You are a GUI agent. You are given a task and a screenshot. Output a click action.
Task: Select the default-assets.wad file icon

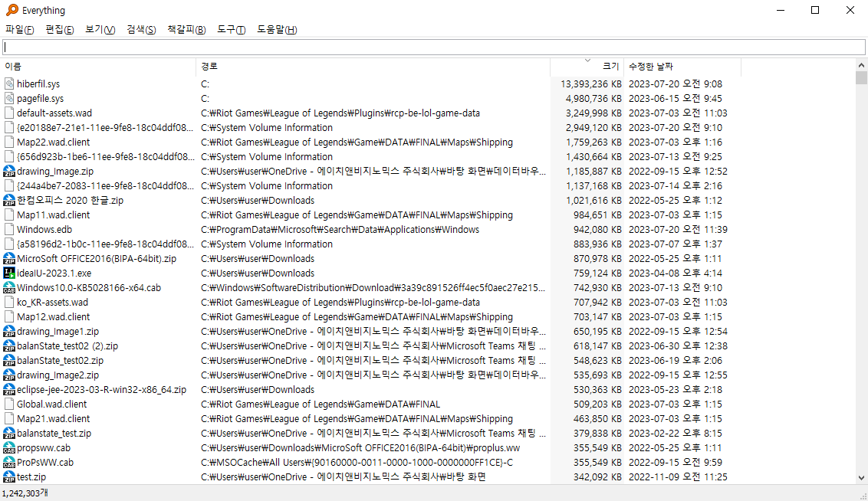[x=9, y=113]
